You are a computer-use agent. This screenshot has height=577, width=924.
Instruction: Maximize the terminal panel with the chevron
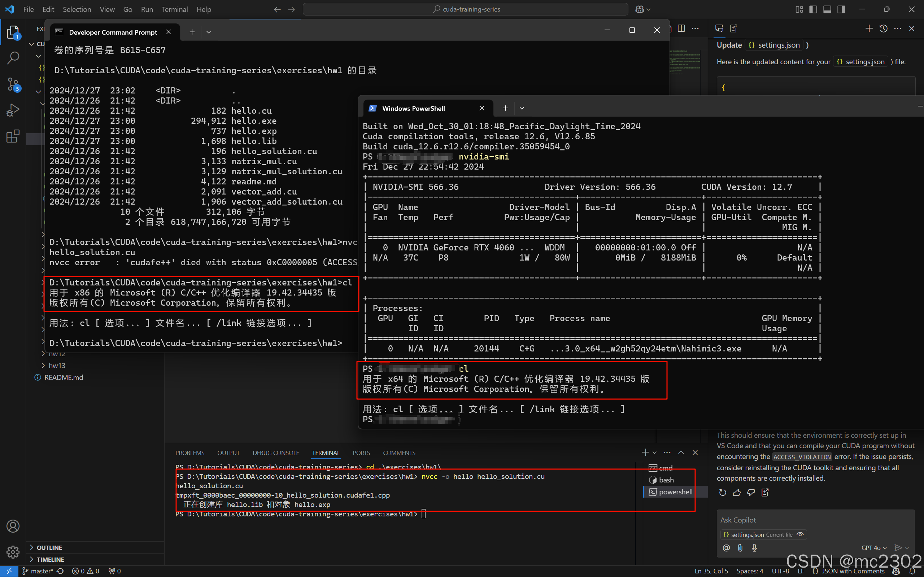pos(681,453)
